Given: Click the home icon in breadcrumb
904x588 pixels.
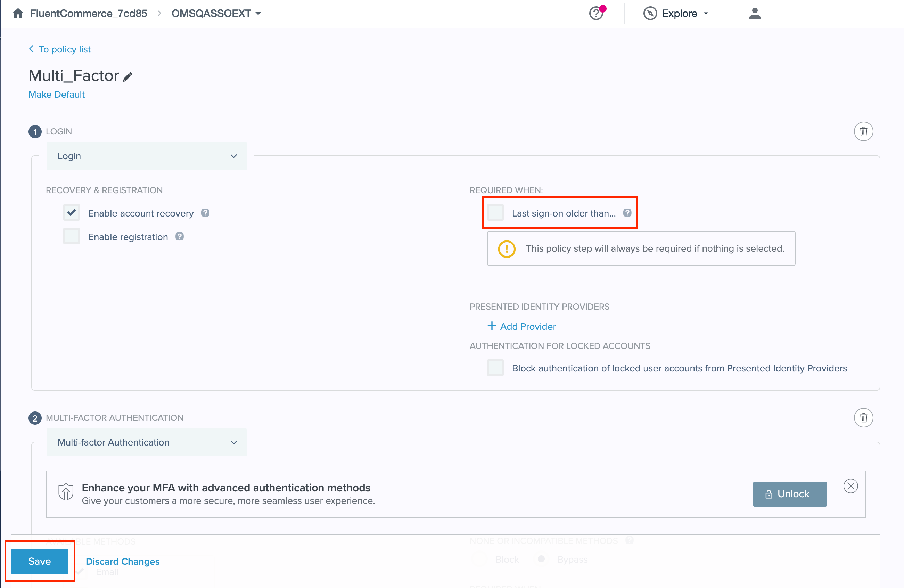Looking at the screenshot, I should point(18,13).
